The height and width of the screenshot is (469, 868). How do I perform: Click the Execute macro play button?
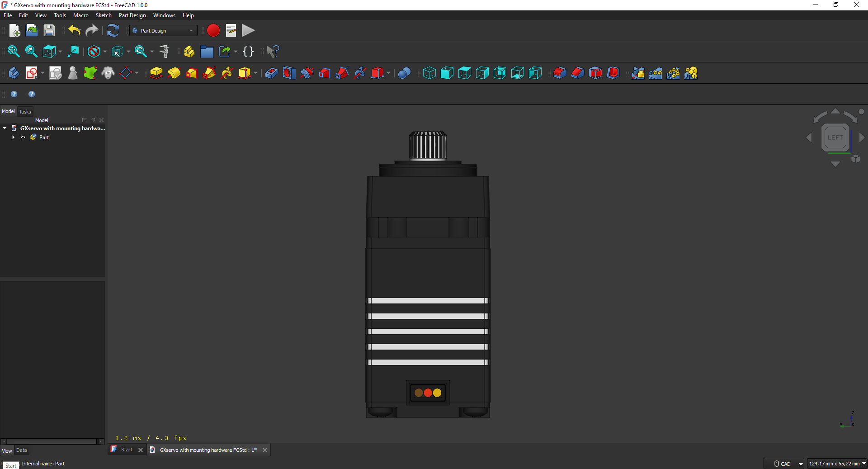pos(248,30)
